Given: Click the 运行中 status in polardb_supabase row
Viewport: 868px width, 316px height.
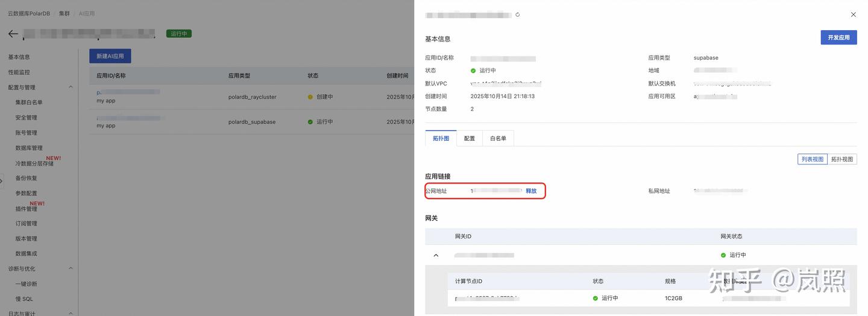Looking at the screenshot, I should (320, 122).
